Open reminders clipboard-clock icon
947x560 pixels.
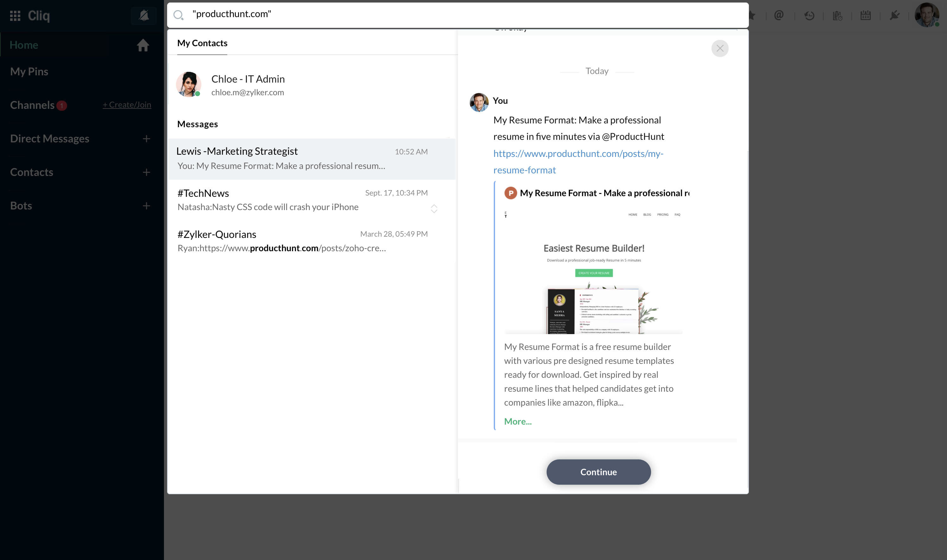(837, 16)
